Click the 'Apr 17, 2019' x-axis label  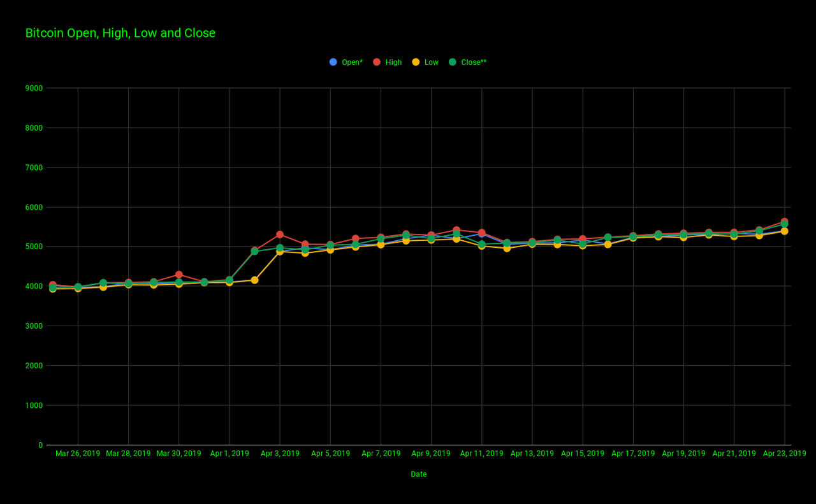pyautogui.click(x=633, y=454)
